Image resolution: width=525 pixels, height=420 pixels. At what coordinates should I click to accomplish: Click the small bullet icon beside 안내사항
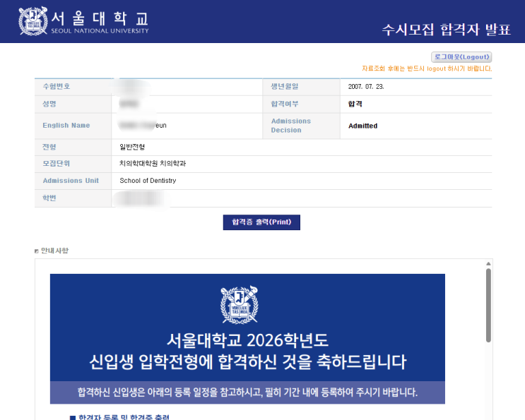[37, 251]
